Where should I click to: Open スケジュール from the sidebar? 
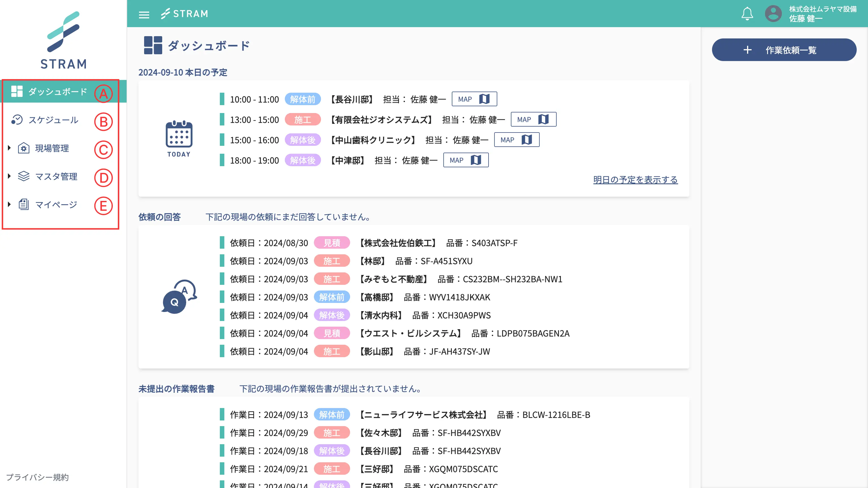pos(53,120)
